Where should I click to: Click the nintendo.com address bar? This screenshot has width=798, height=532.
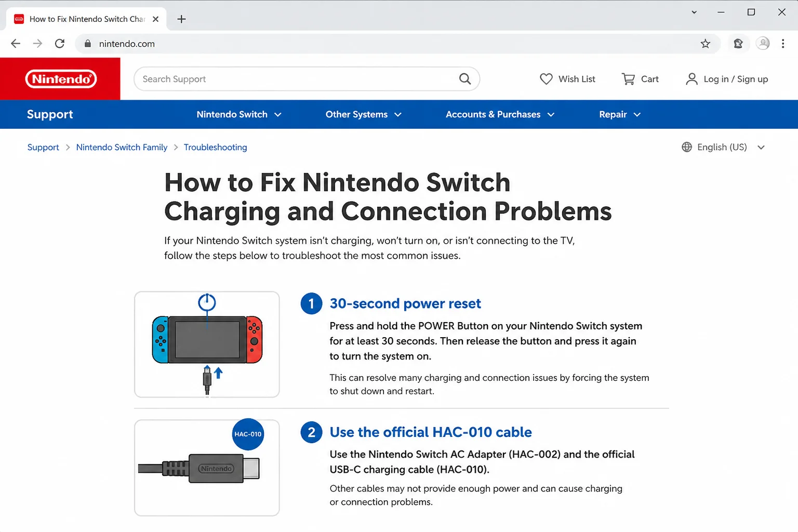point(398,44)
